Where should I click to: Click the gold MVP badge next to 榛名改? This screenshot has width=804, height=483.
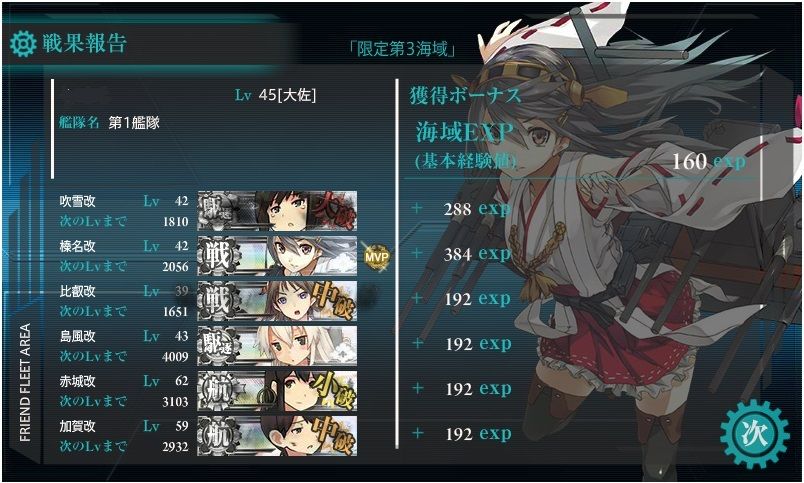click(376, 256)
